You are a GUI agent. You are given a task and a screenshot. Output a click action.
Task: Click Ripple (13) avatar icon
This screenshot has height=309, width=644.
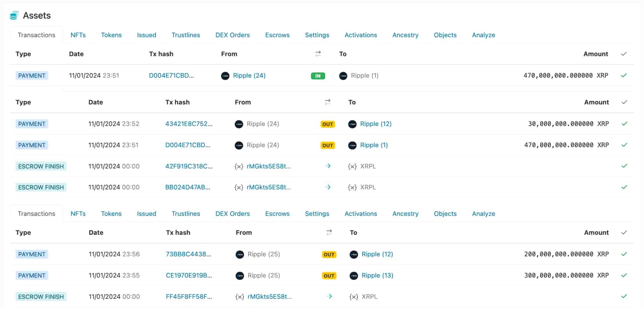354,276
